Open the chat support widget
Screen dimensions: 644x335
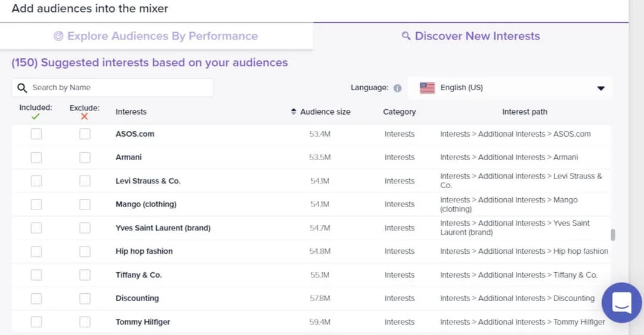(x=621, y=303)
